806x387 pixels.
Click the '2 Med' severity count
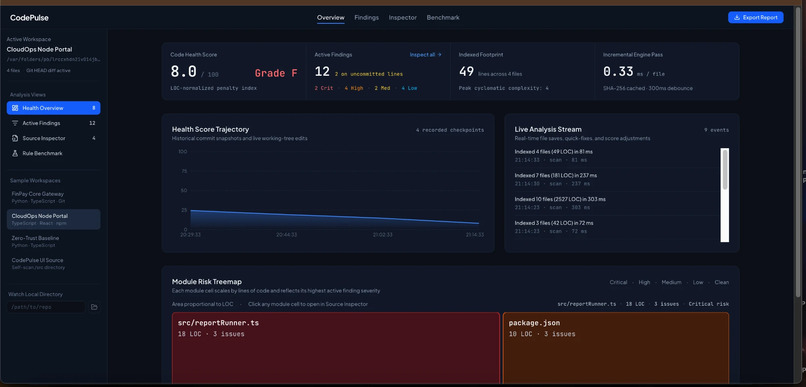click(382, 88)
